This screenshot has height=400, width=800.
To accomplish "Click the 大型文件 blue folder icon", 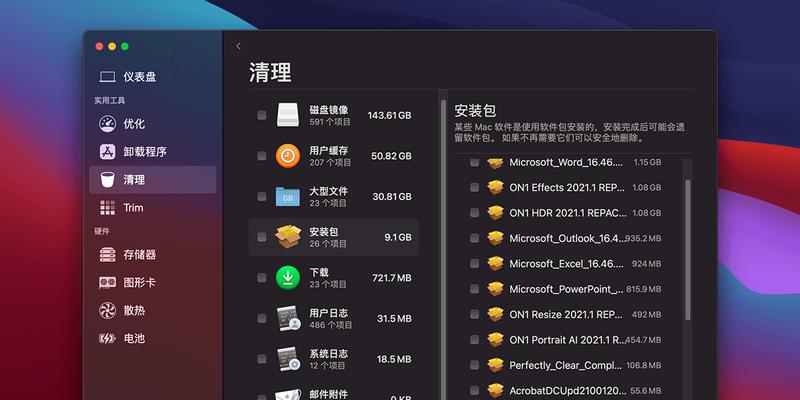I will point(288,196).
